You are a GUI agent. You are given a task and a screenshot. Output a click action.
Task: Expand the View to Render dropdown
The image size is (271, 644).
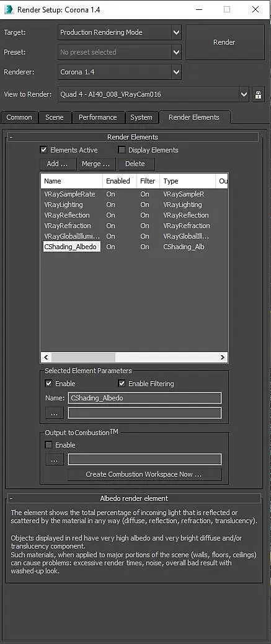[x=244, y=94]
